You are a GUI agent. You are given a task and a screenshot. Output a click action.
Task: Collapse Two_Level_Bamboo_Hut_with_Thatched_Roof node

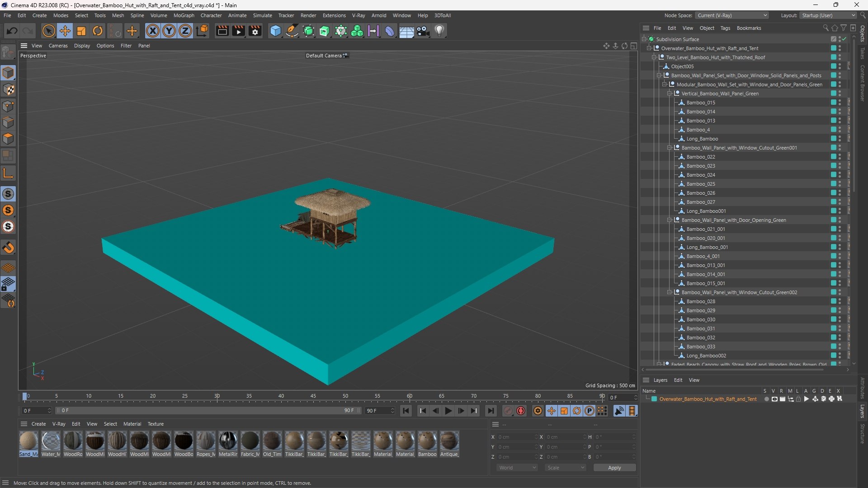pyautogui.click(x=654, y=57)
